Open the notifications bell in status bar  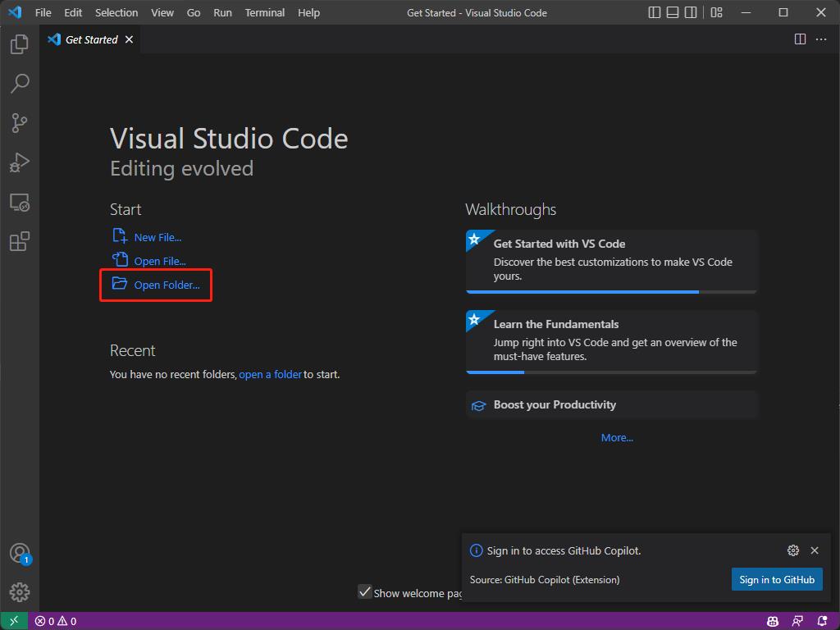[x=822, y=622]
